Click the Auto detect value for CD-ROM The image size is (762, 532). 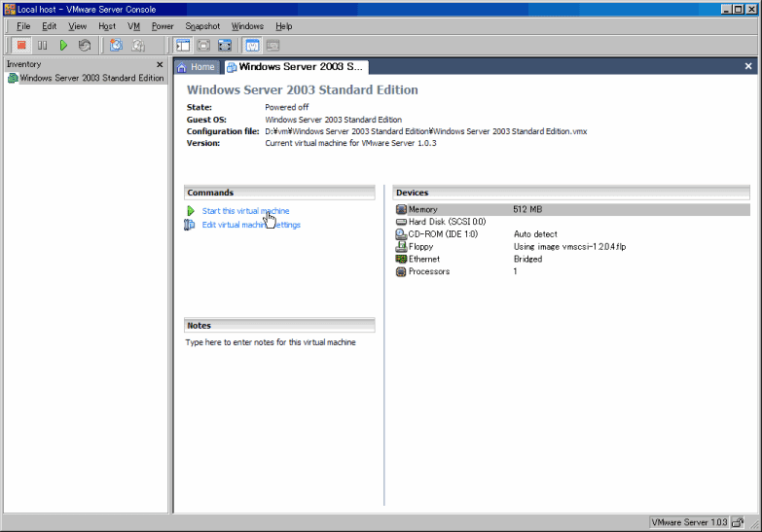click(x=535, y=234)
